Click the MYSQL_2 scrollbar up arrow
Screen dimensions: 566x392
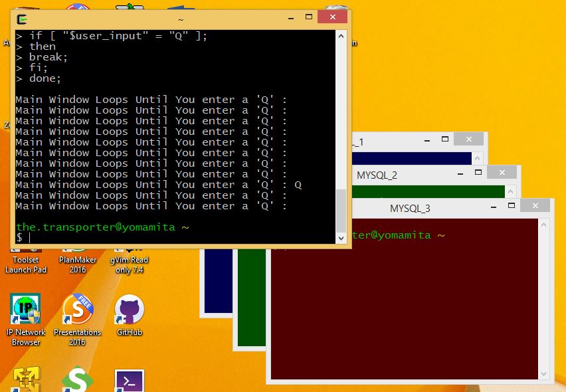(x=510, y=191)
